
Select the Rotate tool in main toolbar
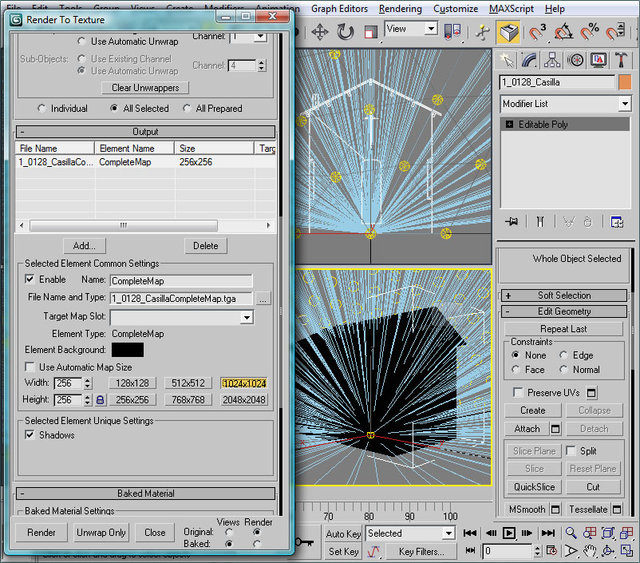[346, 31]
